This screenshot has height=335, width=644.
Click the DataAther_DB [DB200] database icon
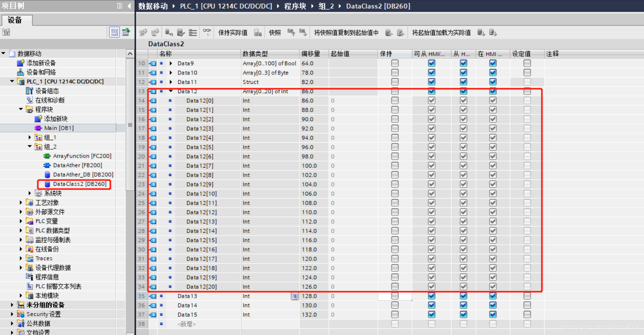pyautogui.click(x=47, y=175)
